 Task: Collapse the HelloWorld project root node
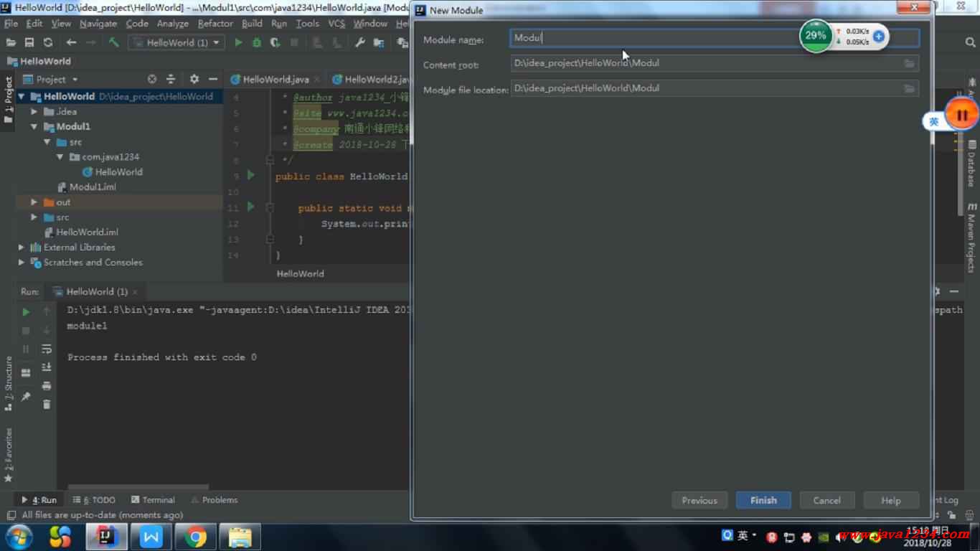pyautogui.click(x=22, y=96)
